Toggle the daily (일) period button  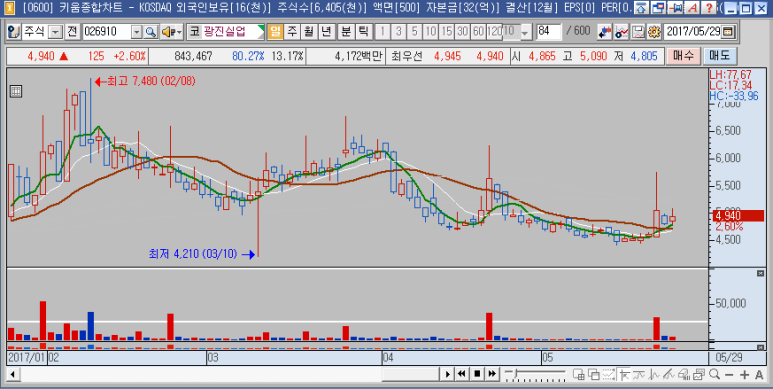[275, 32]
